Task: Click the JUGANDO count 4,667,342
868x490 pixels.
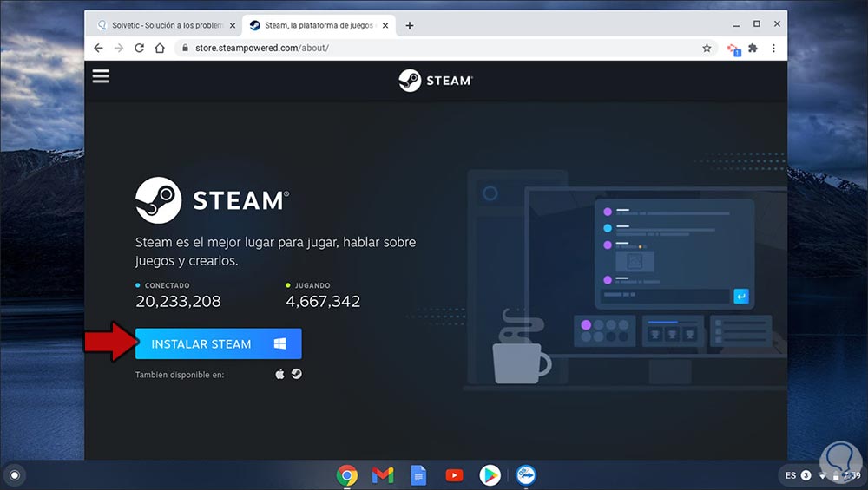Action: pos(323,301)
